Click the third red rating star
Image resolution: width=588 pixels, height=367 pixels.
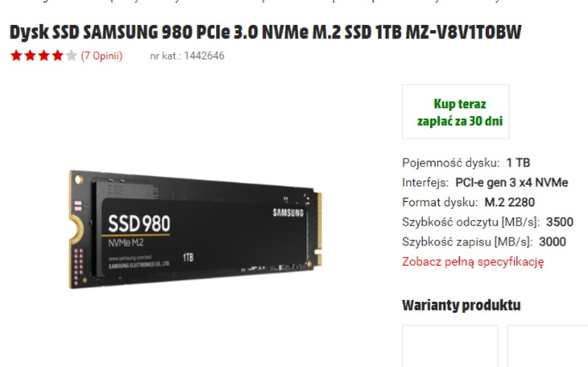click(x=43, y=56)
